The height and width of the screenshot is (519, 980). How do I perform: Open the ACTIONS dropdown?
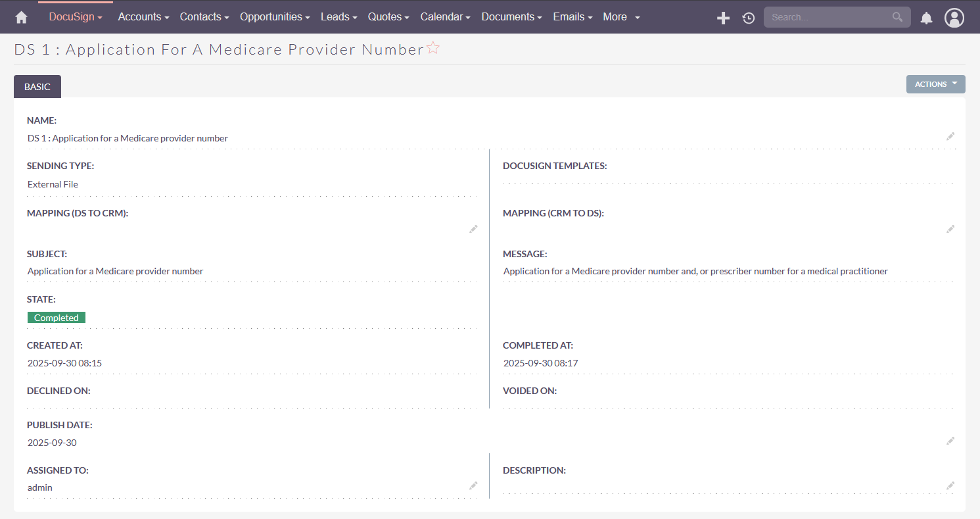(x=935, y=84)
